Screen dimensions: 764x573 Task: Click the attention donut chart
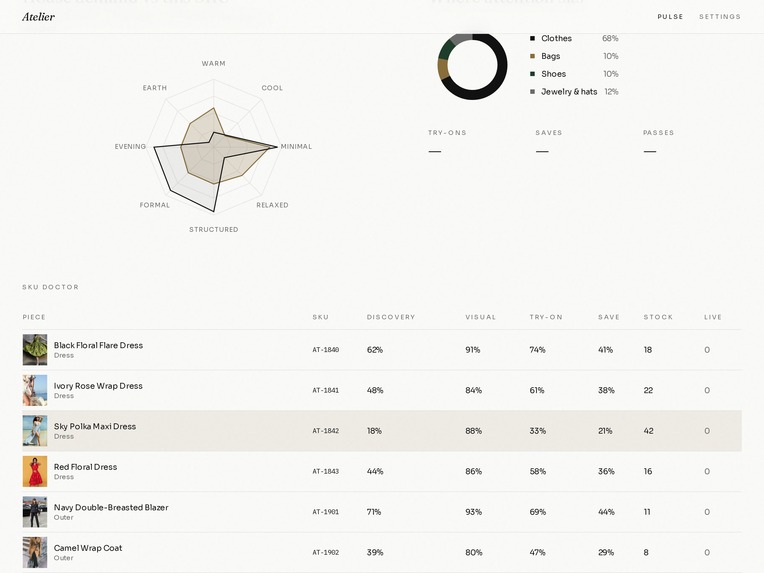472,65
